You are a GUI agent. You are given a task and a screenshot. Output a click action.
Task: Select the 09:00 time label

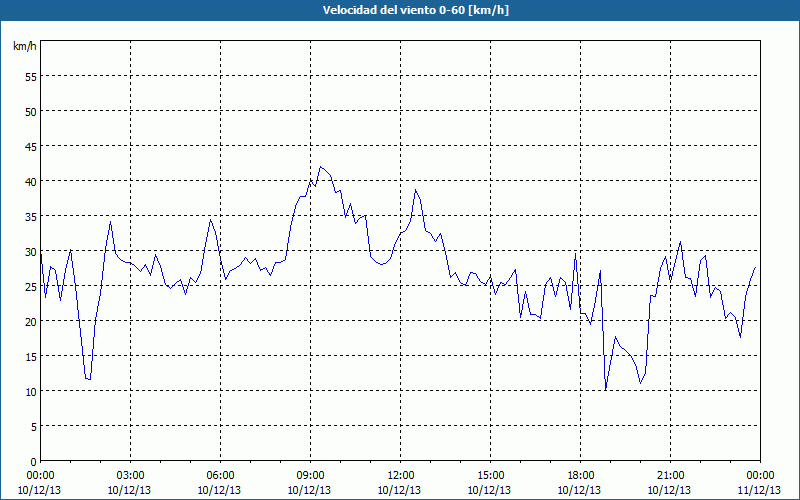(311, 476)
